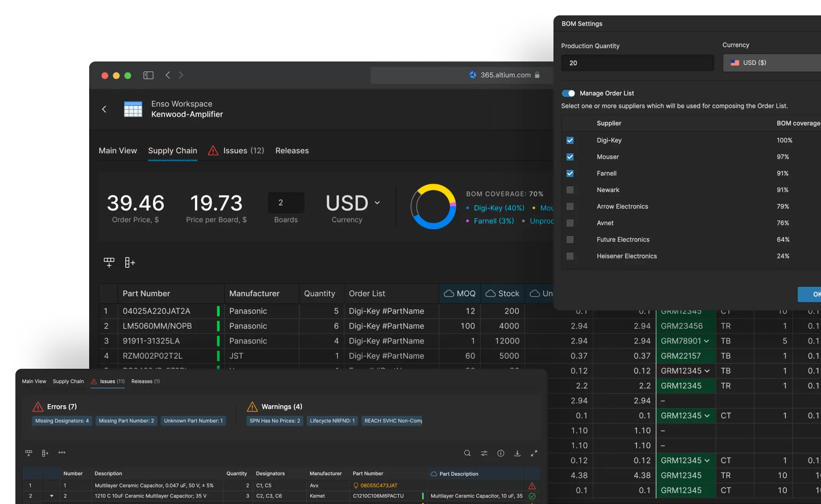
Task: Add column icon in Issues panel toolbar
Action: [x=45, y=453]
